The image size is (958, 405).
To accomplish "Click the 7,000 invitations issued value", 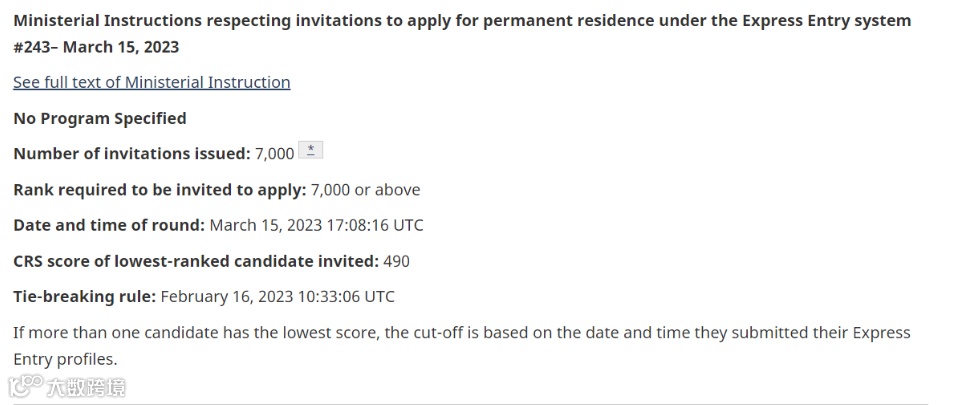I will point(275,154).
